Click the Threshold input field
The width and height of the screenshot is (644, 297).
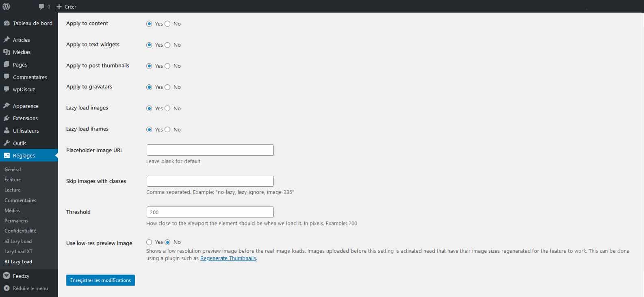(210, 212)
